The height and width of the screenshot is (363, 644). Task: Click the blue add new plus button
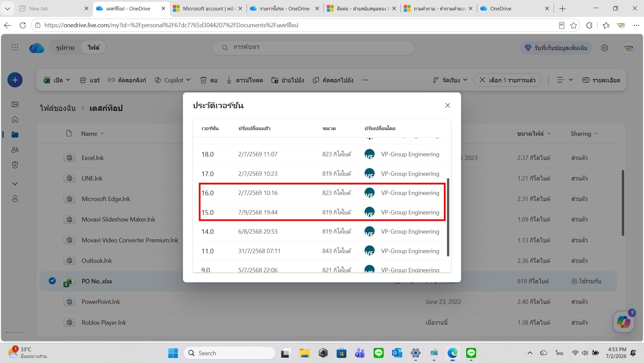[15, 80]
